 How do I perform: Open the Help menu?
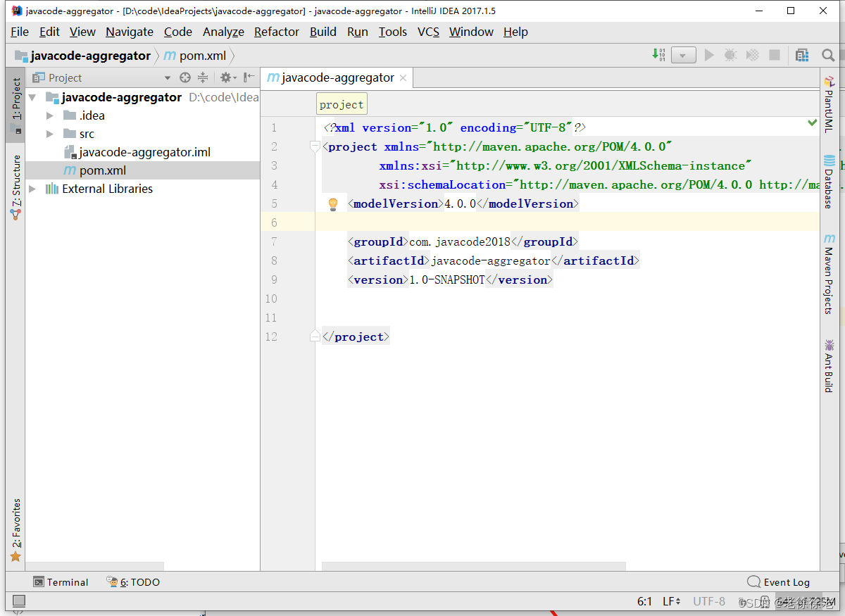click(x=515, y=32)
